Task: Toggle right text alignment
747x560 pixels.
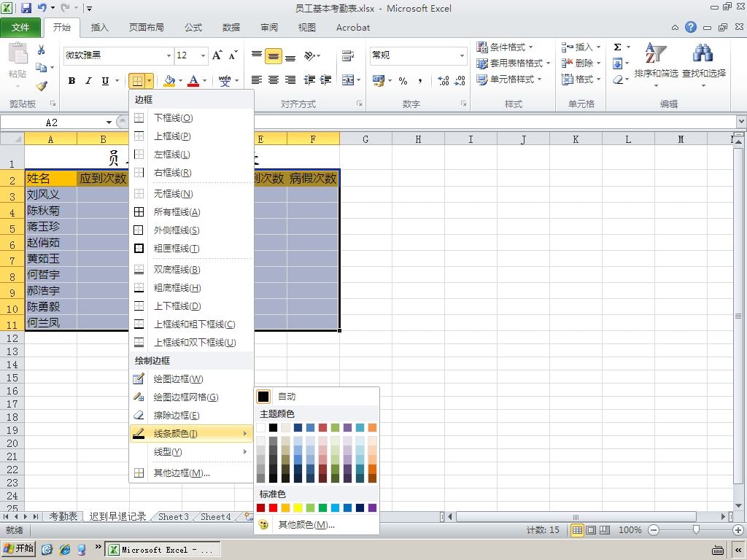Action: tap(290, 80)
